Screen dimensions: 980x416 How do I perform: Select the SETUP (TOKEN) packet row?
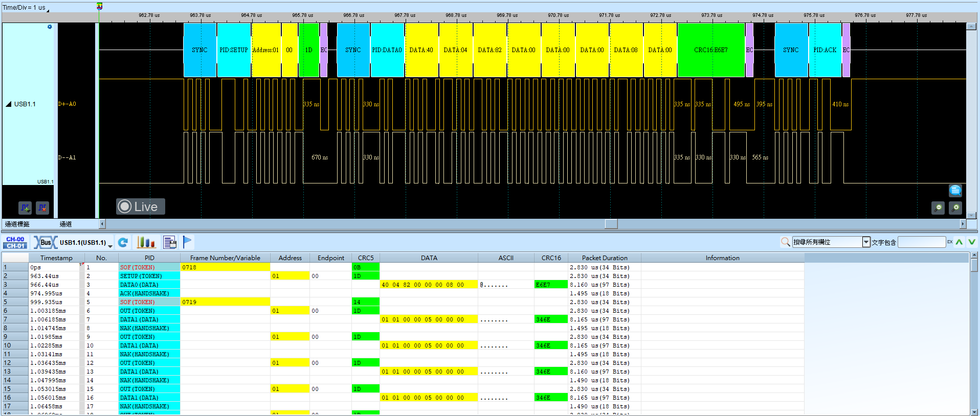pos(403,276)
